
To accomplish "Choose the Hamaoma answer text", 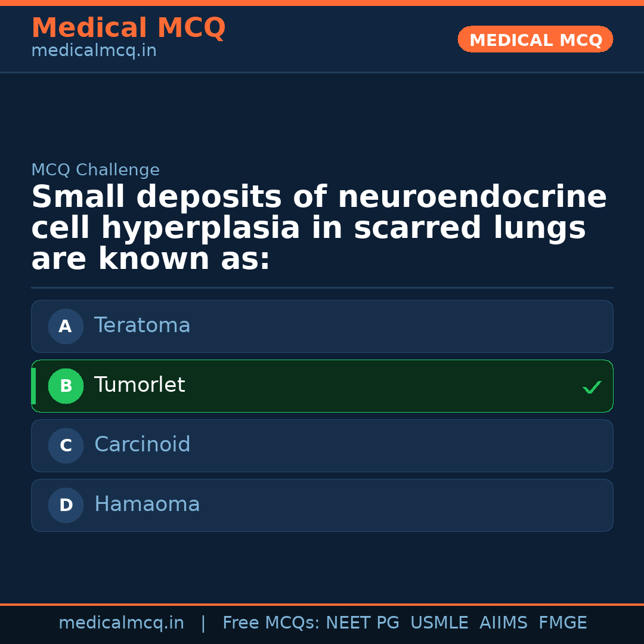I will [147, 504].
